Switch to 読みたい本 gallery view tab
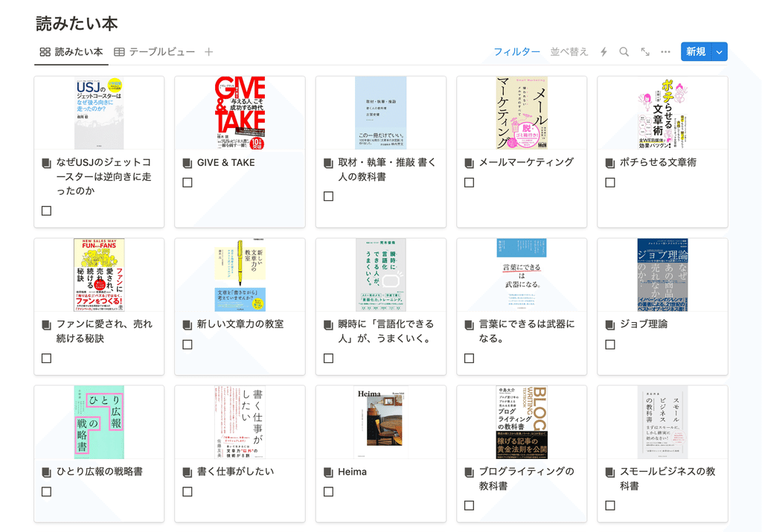762x532 pixels. pos(71,51)
